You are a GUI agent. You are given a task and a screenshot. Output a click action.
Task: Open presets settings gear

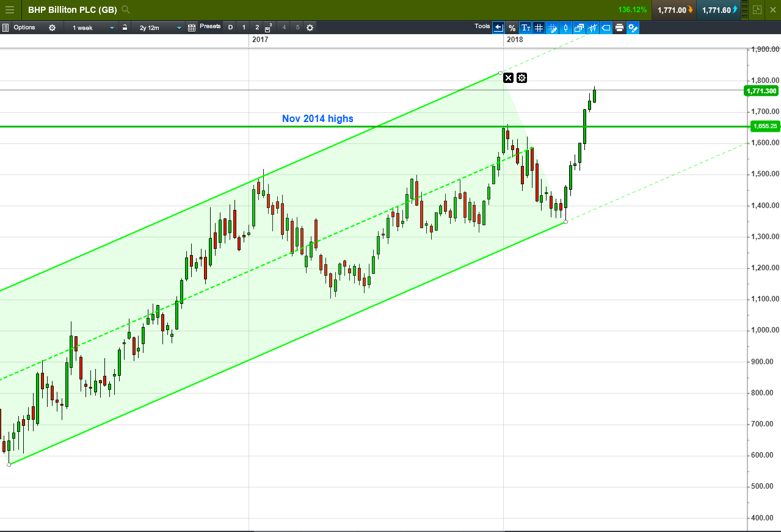tap(310, 27)
